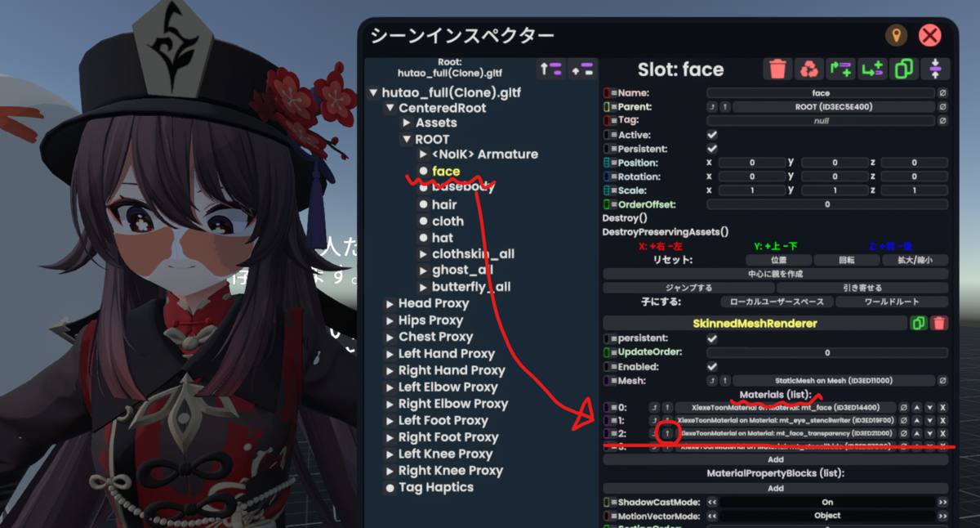This screenshot has width=980, height=528.
Task: Click the green Duplicate slot icon
Action: click(903, 69)
